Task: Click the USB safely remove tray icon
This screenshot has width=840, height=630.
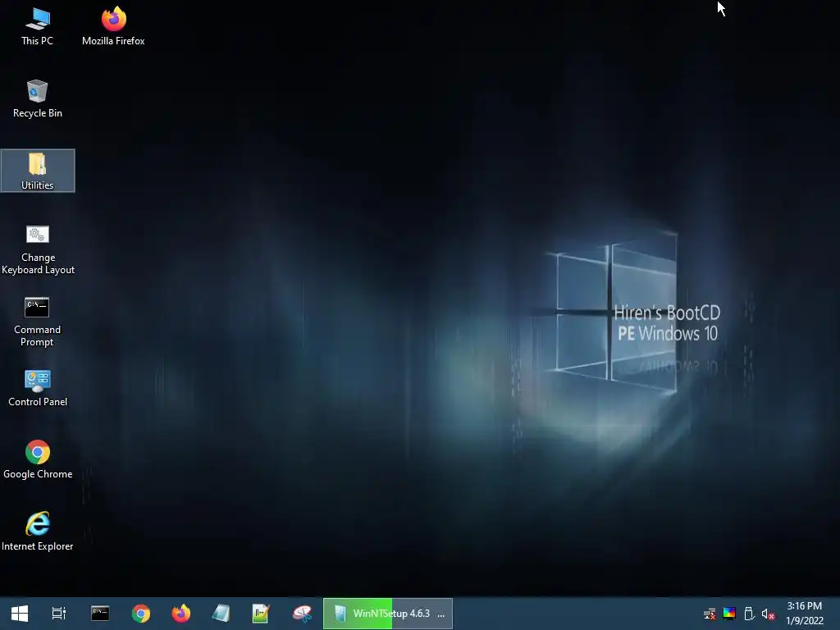Action: point(749,614)
